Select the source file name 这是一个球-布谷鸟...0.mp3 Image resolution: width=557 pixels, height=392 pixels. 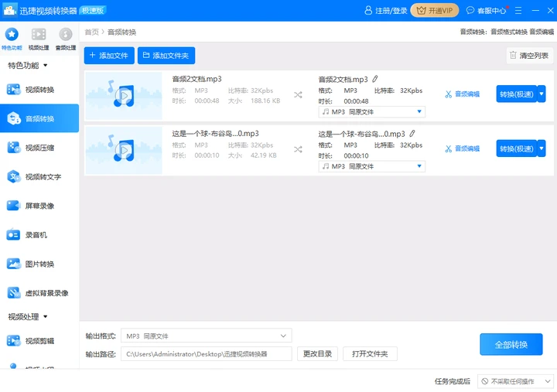click(215, 134)
